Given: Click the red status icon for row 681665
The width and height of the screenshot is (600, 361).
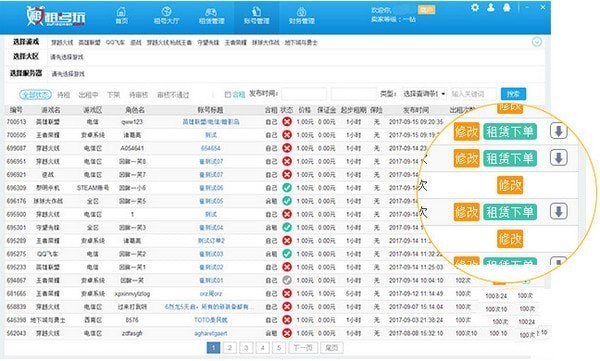Looking at the screenshot, I should coord(287,294).
